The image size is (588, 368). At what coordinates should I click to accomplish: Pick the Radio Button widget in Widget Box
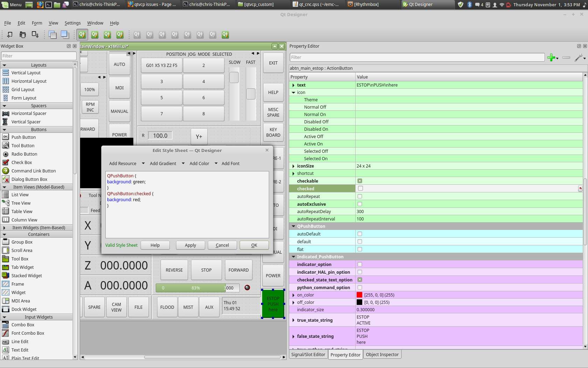24,154
